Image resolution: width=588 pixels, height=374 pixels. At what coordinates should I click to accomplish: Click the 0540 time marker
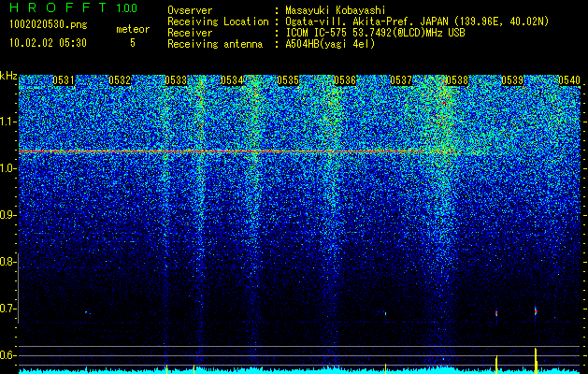point(569,80)
